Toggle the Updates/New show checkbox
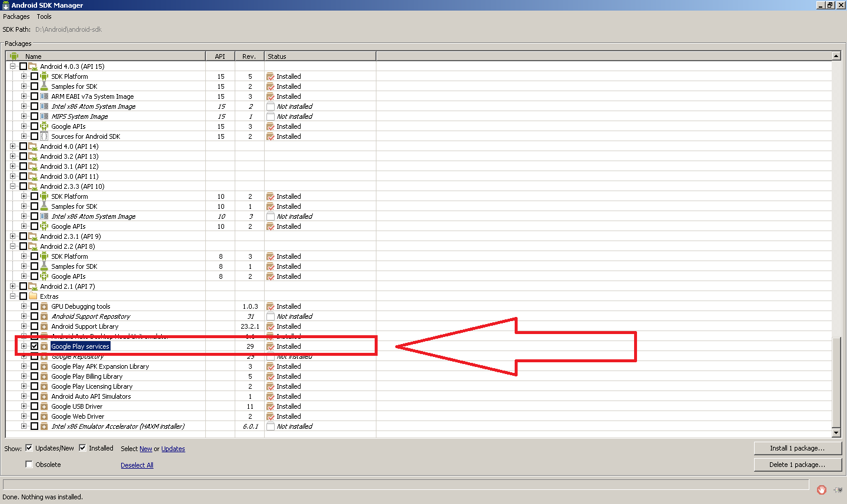This screenshot has height=504, width=847. coord(29,448)
